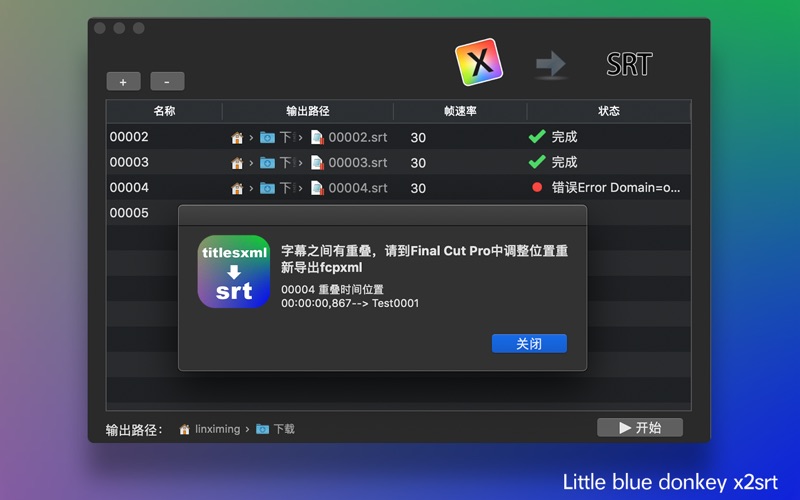
Task: Click the green checkmark in the 00003 row
Action: pyautogui.click(x=537, y=162)
